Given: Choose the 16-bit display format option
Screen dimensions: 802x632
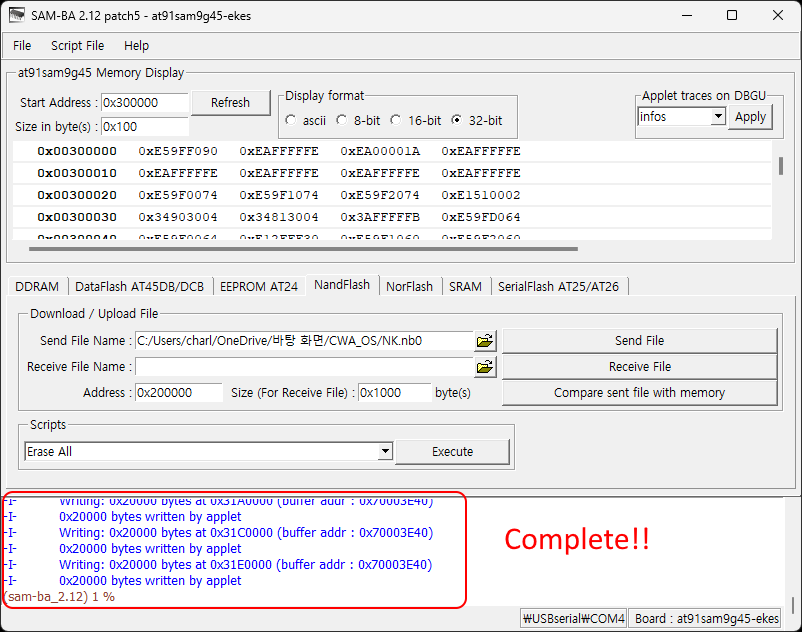Looking at the screenshot, I should (x=396, y=120).
